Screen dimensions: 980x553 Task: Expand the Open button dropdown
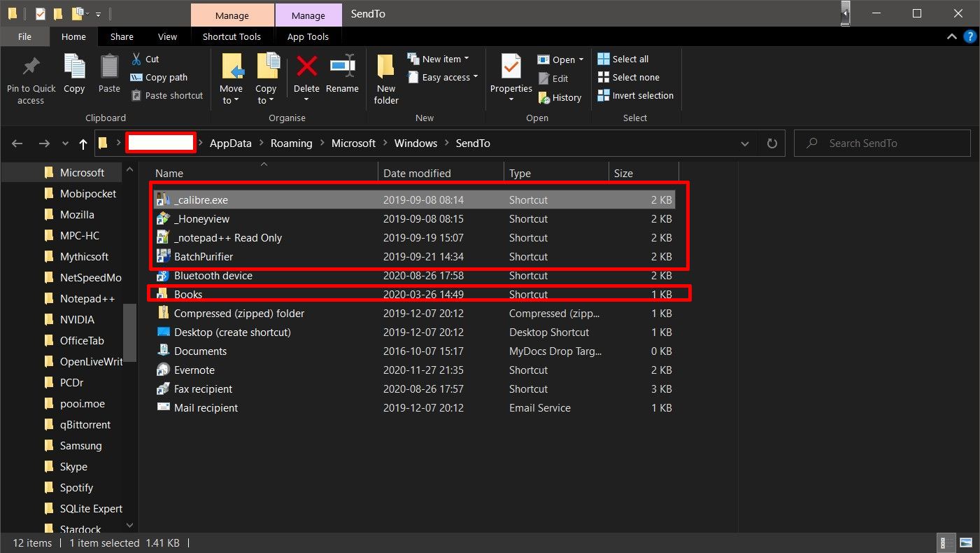tap(581, 59)
